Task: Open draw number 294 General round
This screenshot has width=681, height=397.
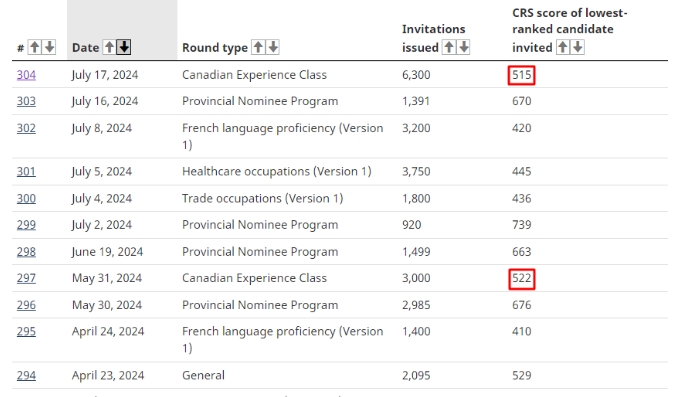Action: [26, 375]
